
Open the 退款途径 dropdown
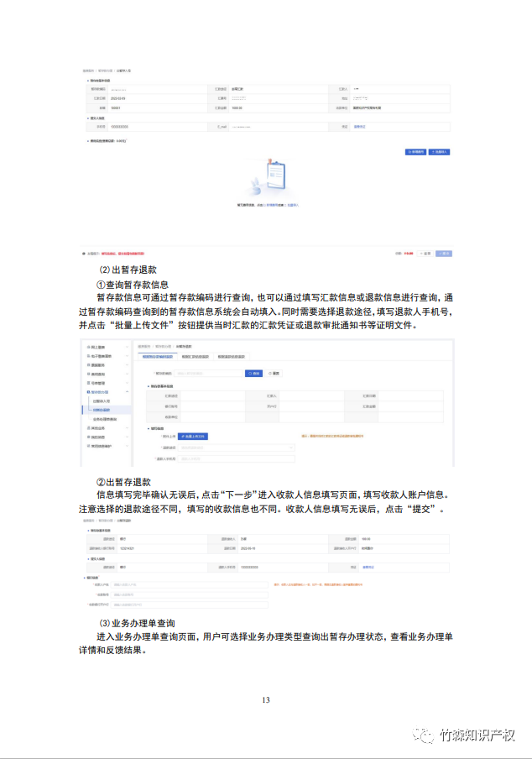click(236, 448)
